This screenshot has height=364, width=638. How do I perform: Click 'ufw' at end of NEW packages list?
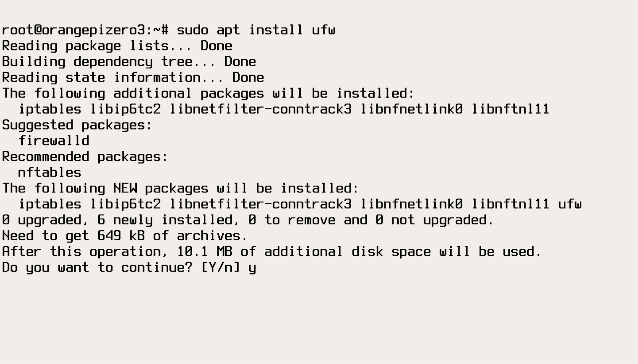(570, 204)
